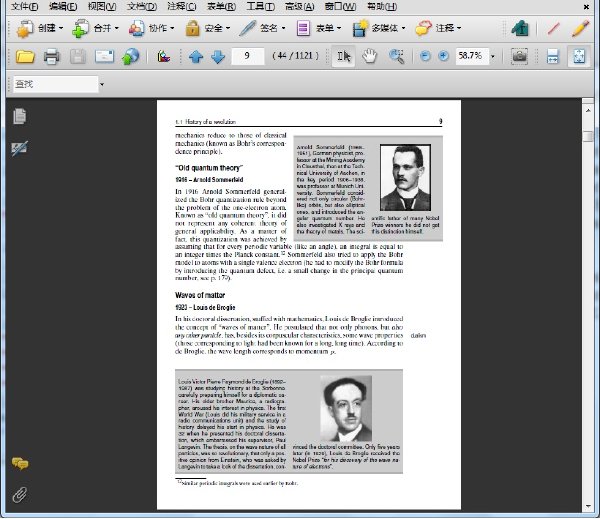Viewport: 600px width, 519px height.
Task: Click the Arnold Sommerfeld portrait photo
Action: [405, 178]
